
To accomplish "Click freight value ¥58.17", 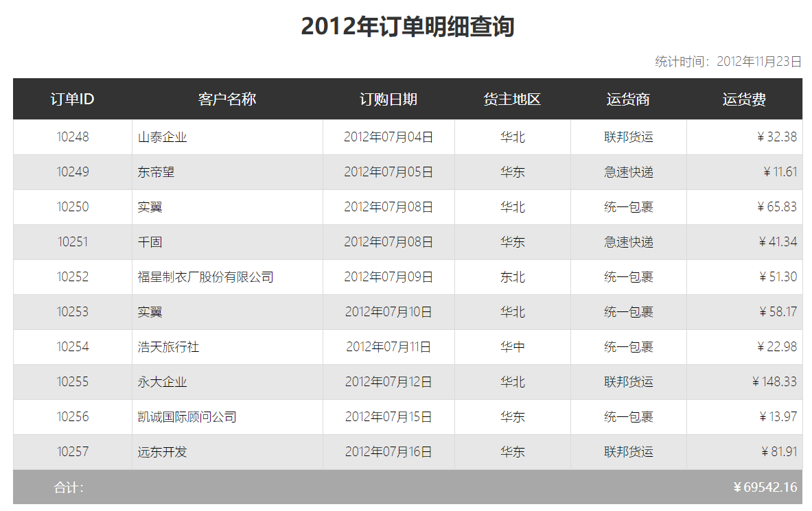I will pos(778,311).
